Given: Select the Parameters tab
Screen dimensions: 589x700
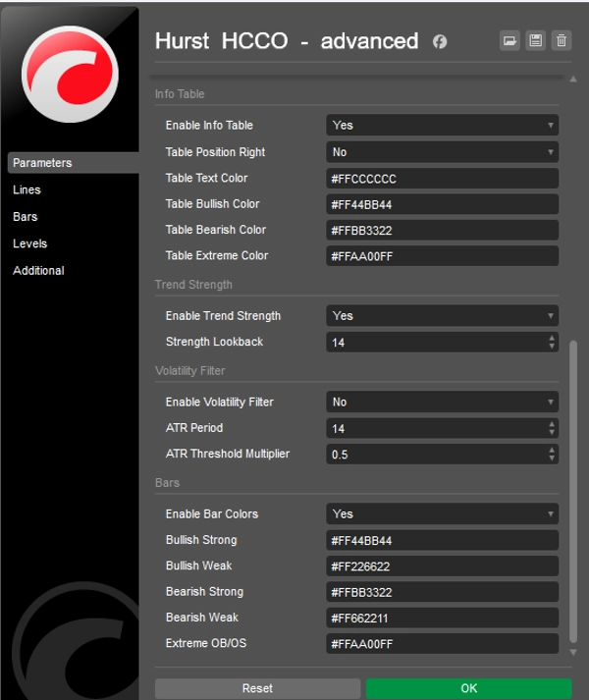Looking at the screenshot, I should pyautogui.click(x=74, y=163).
